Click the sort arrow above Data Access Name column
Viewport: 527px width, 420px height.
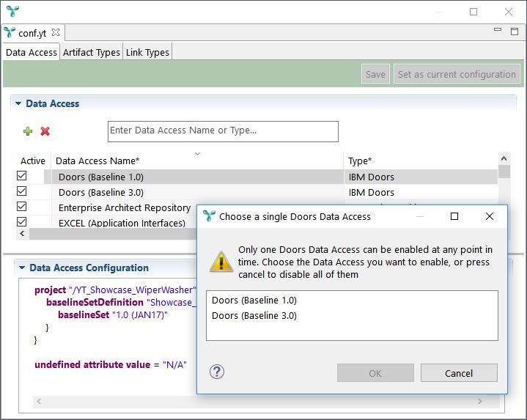pyautogui.click(x=197, y=154)
